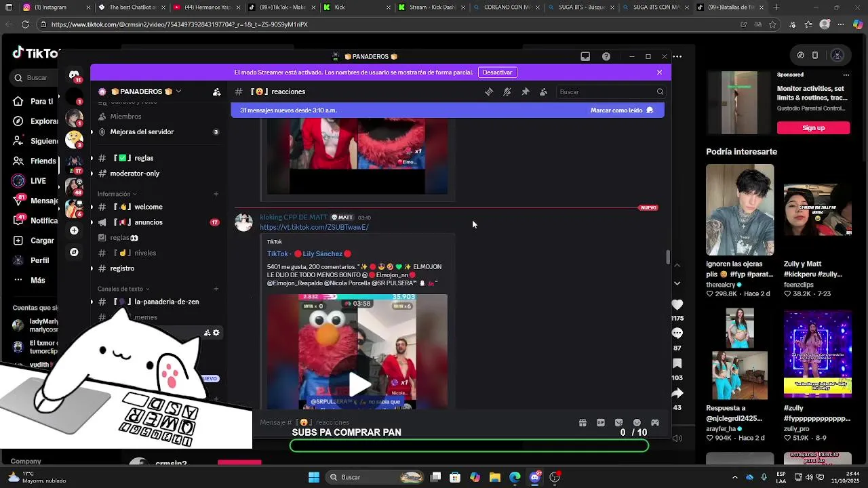The image size is (868, 488).
Task: Open moderator-only channel
Action: [157, 174]
